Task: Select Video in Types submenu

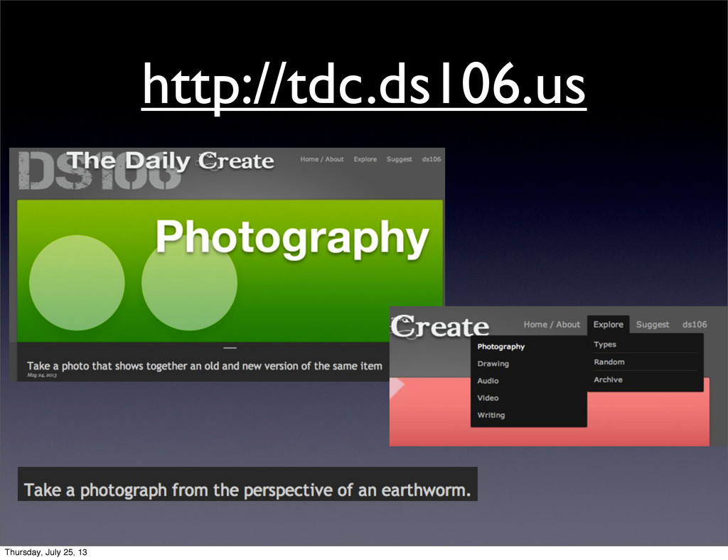Action: click(488, 398)
